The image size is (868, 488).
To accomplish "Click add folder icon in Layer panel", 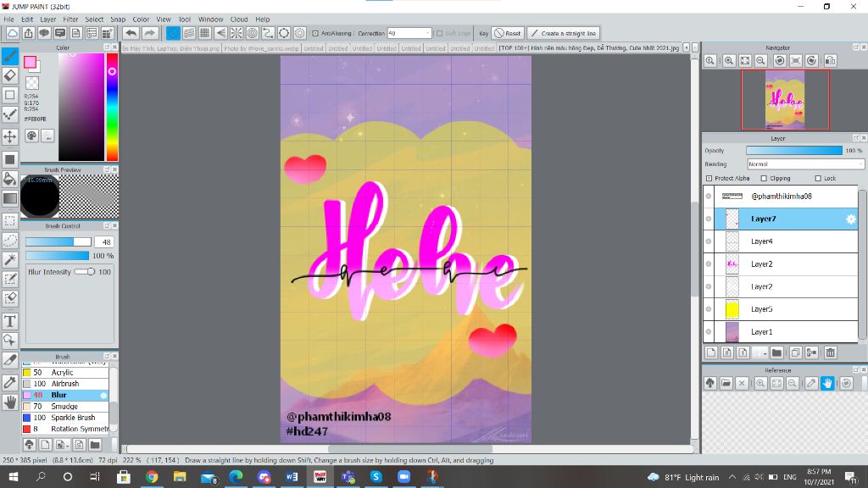I will [776, 352].
